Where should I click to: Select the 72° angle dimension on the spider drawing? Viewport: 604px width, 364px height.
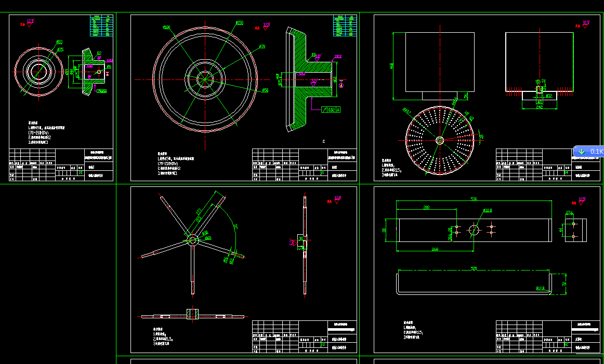(x=235, y=227)
